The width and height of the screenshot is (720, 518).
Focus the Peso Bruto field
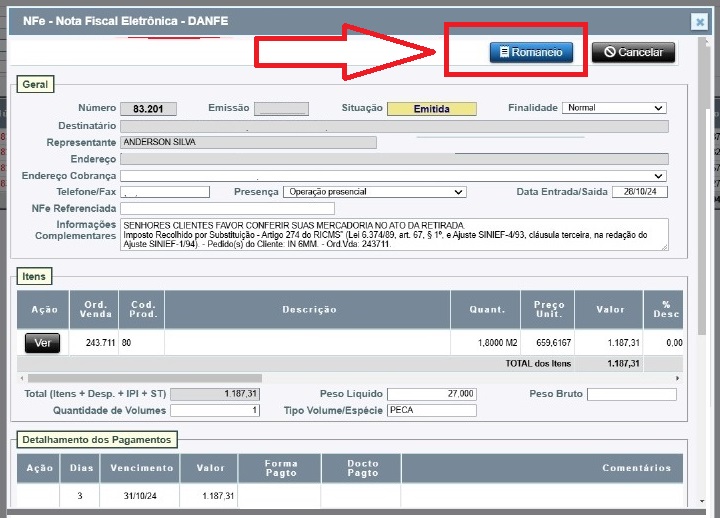[x=631, y=394]
